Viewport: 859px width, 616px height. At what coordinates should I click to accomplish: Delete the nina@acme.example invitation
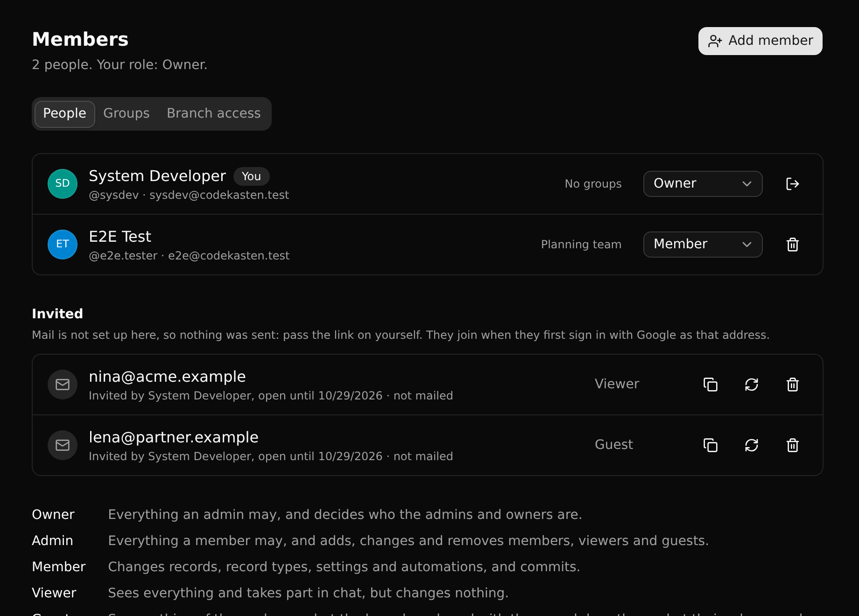click(x=792, y=385)
